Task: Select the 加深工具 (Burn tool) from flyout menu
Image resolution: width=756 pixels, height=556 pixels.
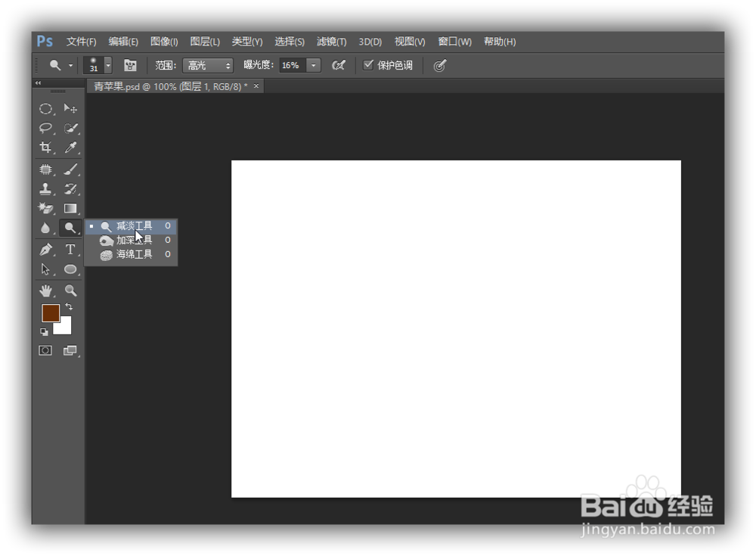Action: coord(132,240)
